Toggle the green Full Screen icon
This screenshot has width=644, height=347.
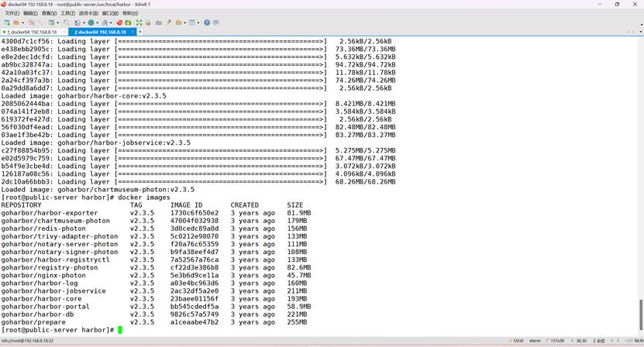coord(139,22)
